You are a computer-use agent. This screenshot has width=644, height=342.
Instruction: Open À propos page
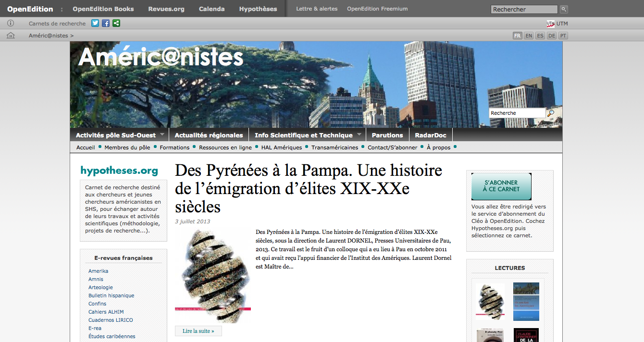pyautogui.click(x=439, y=147)
